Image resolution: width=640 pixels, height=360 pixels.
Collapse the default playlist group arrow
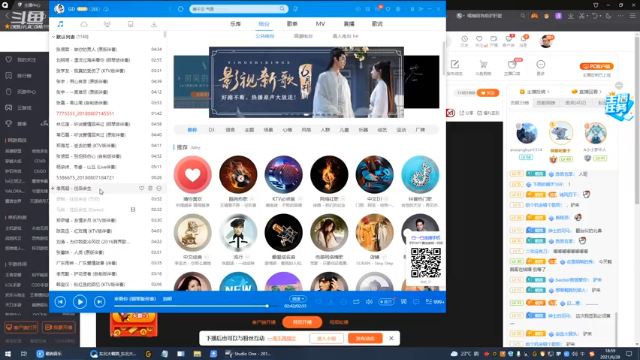tap(53, 37)
